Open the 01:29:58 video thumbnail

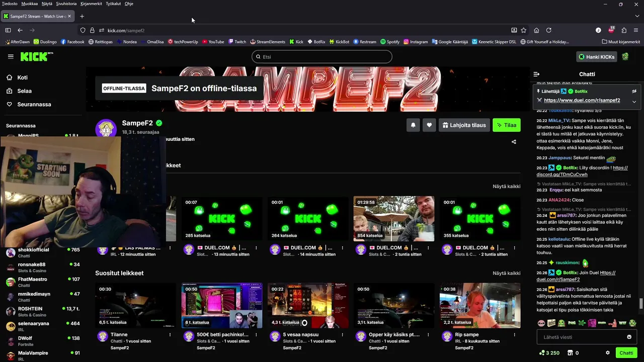click(x=394, y=219)
